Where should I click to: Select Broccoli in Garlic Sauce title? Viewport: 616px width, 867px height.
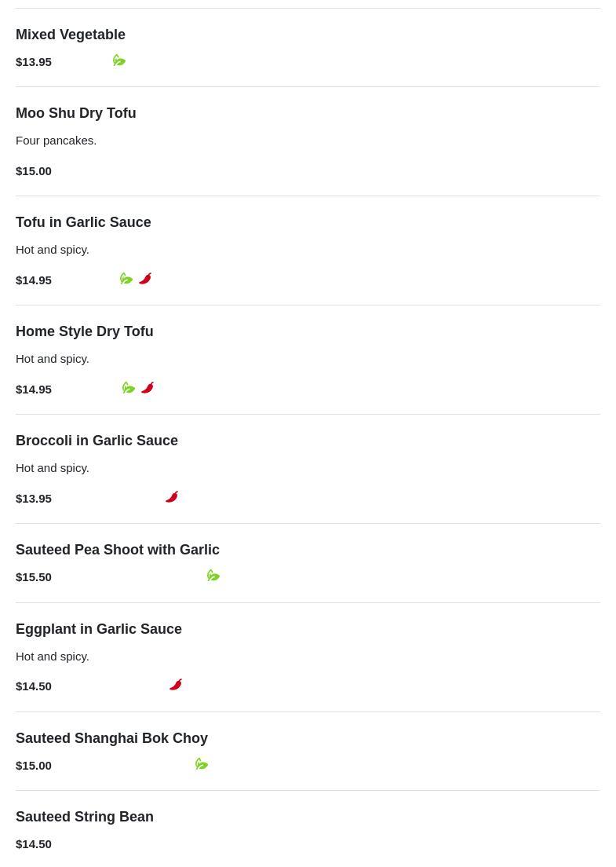click(x=97, y=441)
